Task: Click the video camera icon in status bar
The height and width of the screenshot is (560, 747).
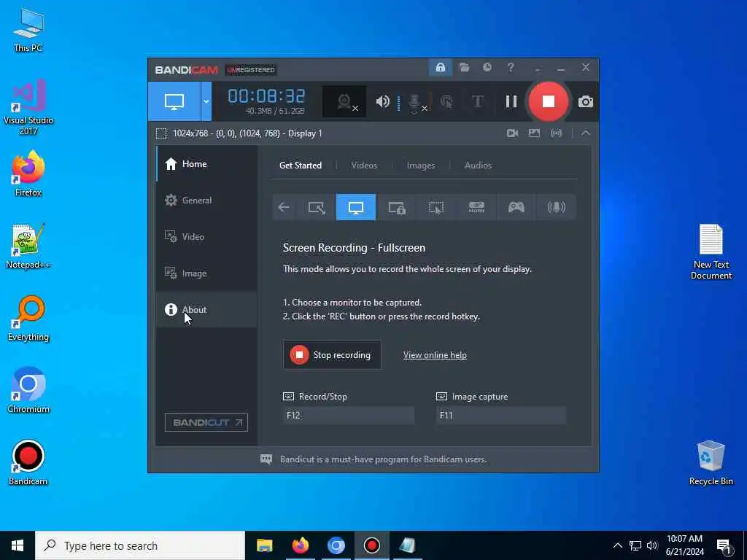Action: [513, 133]
